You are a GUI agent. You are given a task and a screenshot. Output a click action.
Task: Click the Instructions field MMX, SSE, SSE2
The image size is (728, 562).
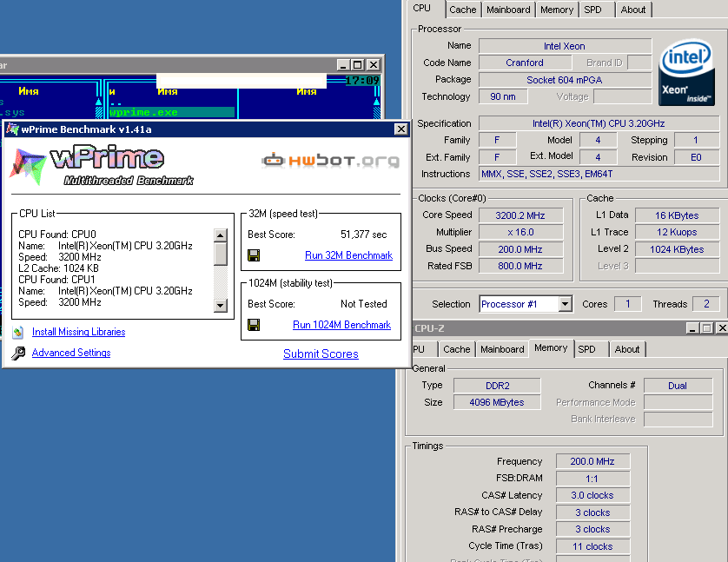point(599,174)
